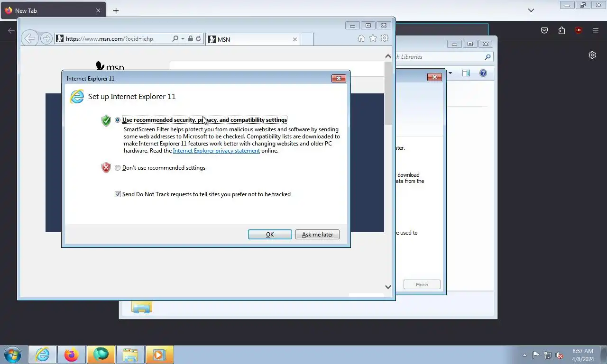Open the Firefox hamburger application menu
607x364 pixels.
(x=596, y=30)
